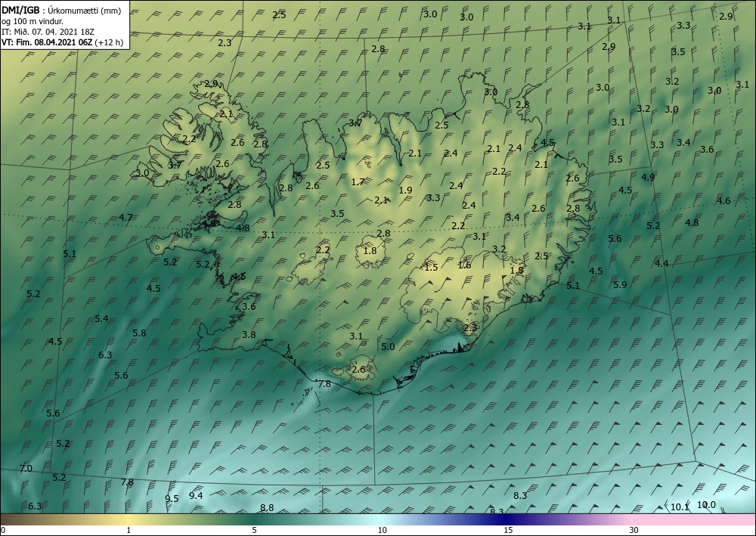756x536 pixels.
Task: Click the 5.4 value on the map
Action: click(x=101, y=318)
